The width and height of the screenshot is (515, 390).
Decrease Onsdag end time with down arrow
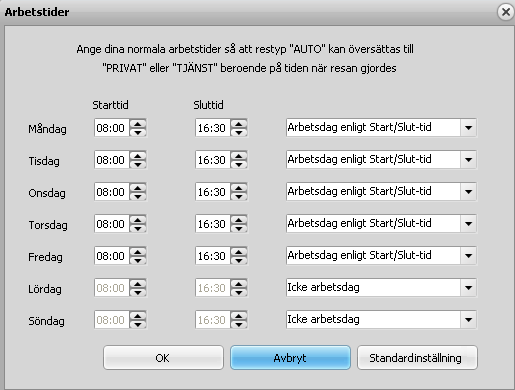click(239, 196)
